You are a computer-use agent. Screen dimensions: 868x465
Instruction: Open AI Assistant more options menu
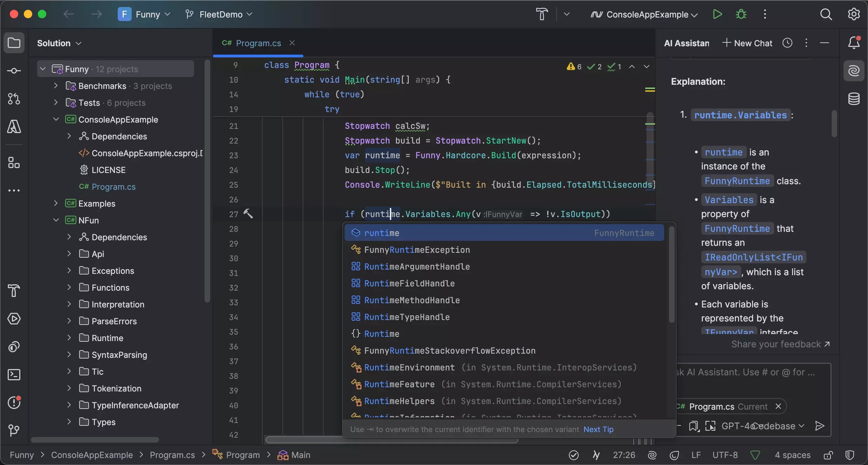(806, 43)
